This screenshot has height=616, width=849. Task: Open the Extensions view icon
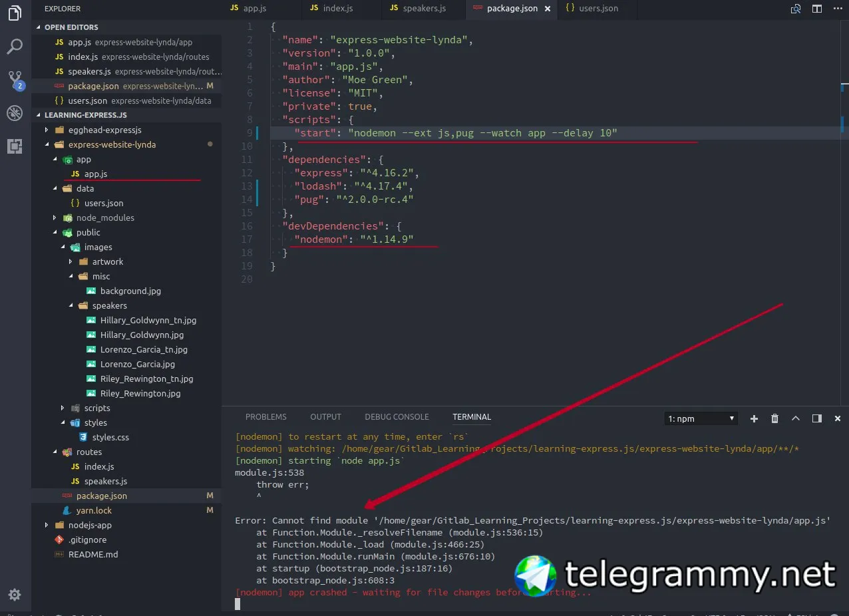15,146
